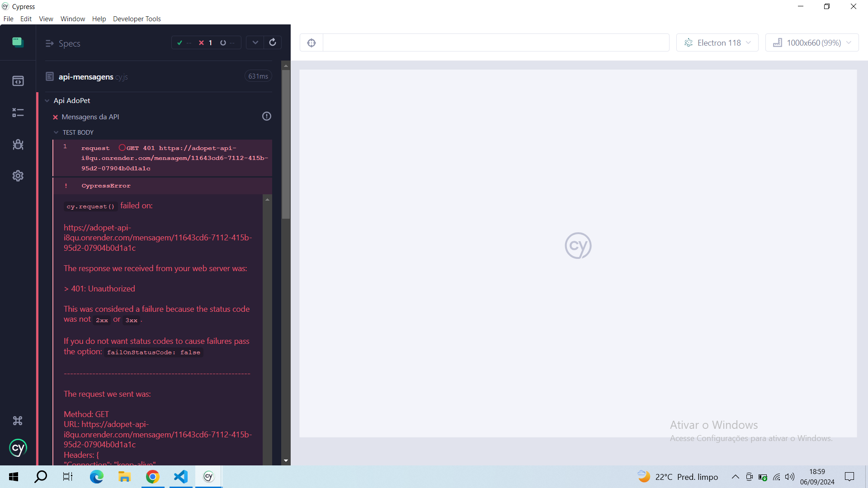Open the Runs list sidebar icon

(18, 113)
